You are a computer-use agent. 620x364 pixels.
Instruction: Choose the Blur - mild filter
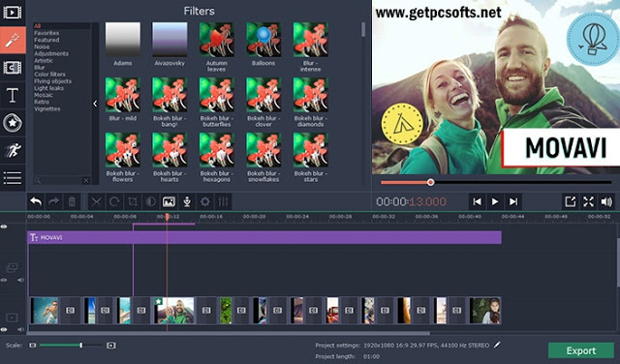click(x=123, y=95)
